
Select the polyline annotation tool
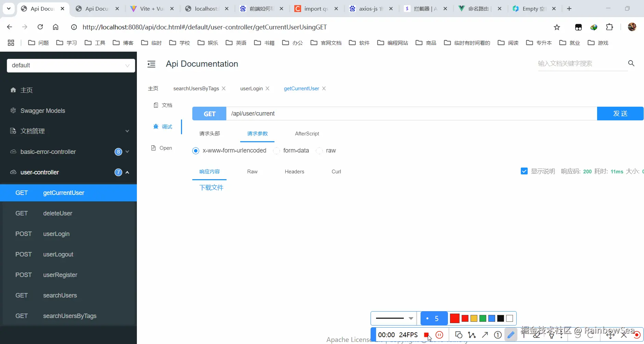click(x=472, y=335)
